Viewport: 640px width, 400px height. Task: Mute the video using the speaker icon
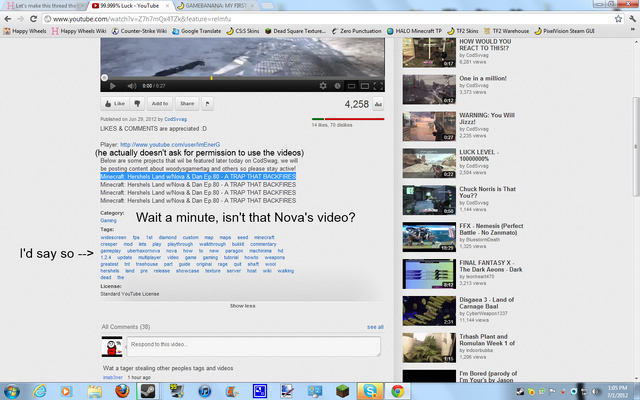click(131, 86)
